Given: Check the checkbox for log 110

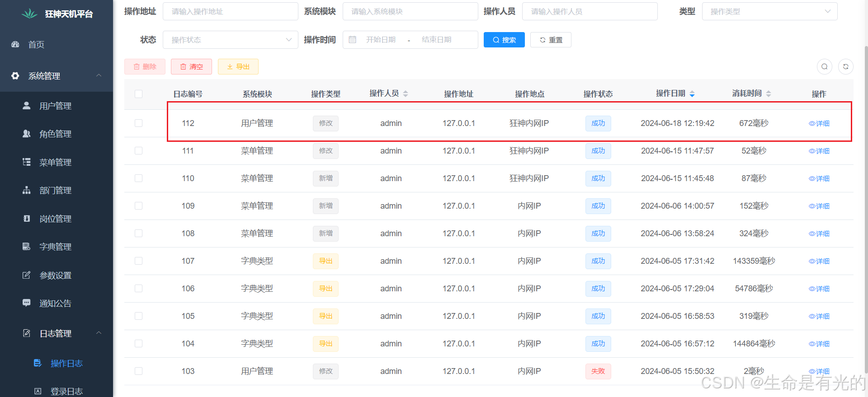Looking at the screenshot, I should click(139, 178).
